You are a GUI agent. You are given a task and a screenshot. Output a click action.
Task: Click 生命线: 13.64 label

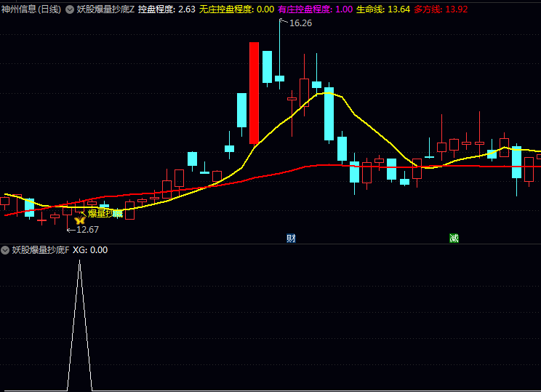[x=383, y=9]
